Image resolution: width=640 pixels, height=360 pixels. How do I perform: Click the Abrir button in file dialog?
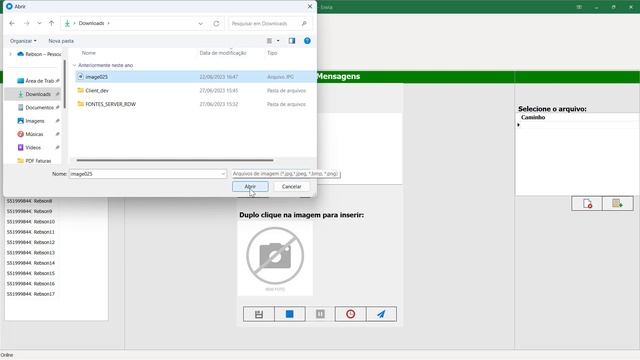pyautogui.click(x=250, y=187)
